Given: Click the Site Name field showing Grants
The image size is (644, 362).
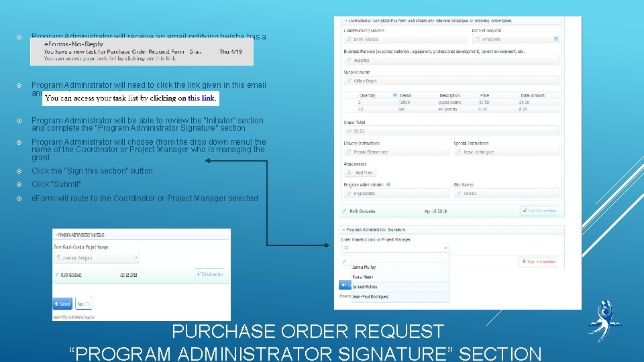Looking at the screenshot, I should point(506,193).
